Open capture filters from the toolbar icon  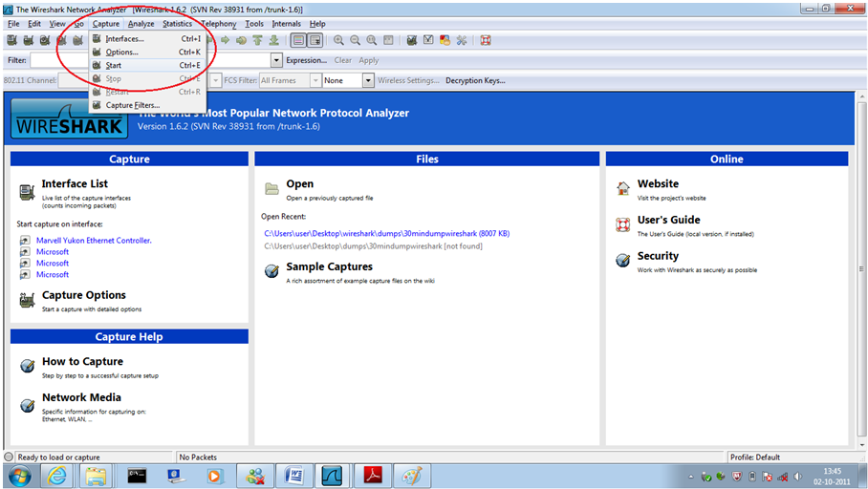pos(411,40)
